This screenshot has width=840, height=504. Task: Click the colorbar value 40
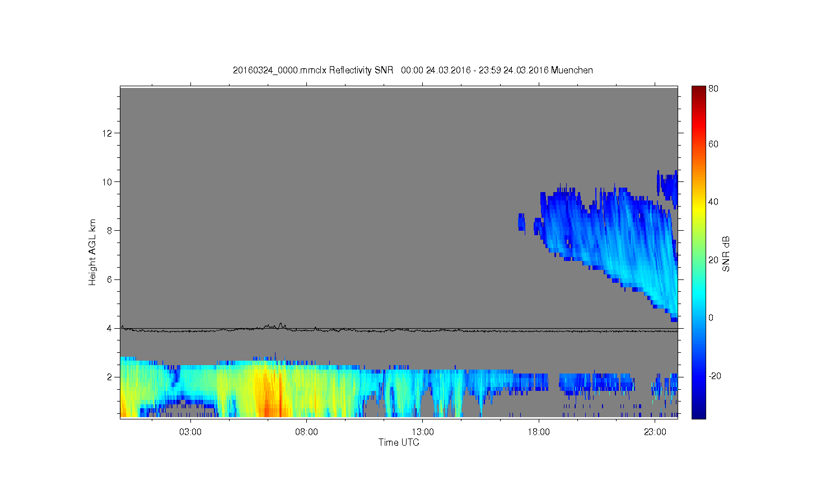coord(713,202)
